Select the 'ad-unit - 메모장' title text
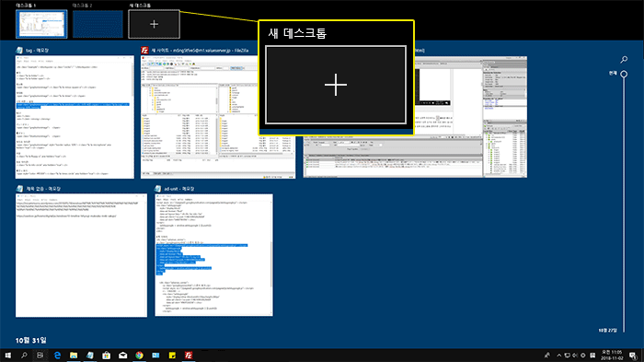 click(179, 189)
